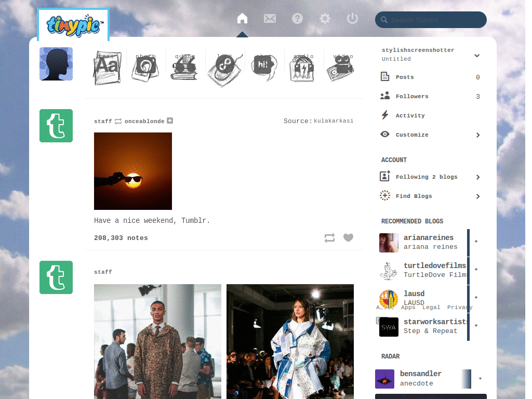The image size is (532, 399).
Task: Open the female model runway photo
Action: click(x=290, y=341)
